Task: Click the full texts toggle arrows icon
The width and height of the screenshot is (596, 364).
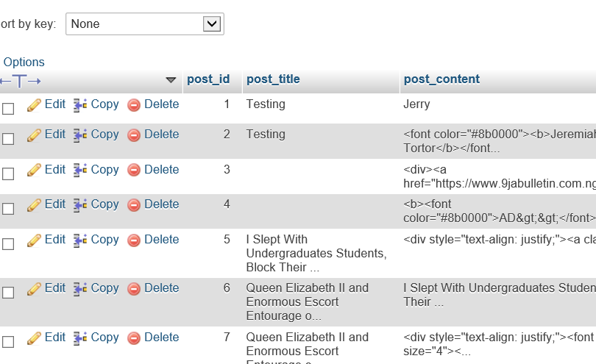Action: 20,80
